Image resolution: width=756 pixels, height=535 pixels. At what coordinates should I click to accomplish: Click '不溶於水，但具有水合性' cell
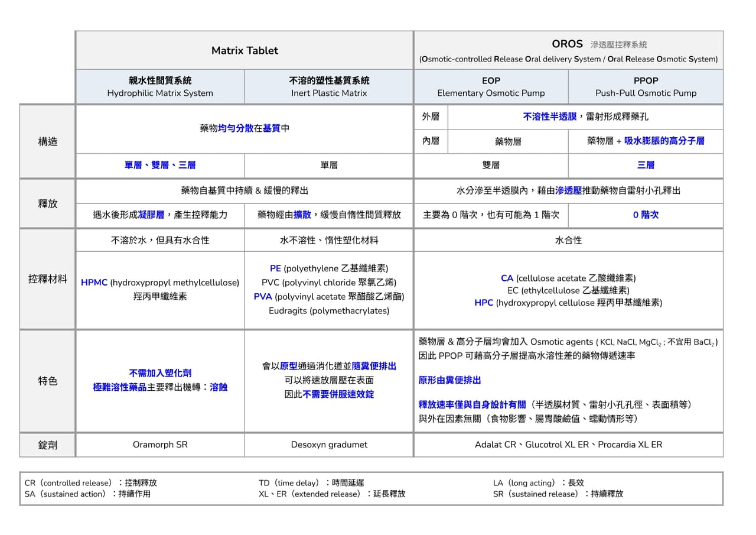(160, 241)
